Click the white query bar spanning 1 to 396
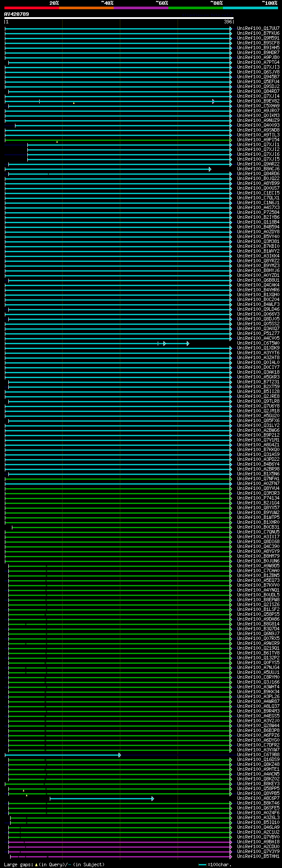This screenshot has width=282, height=868. [119, 18]
